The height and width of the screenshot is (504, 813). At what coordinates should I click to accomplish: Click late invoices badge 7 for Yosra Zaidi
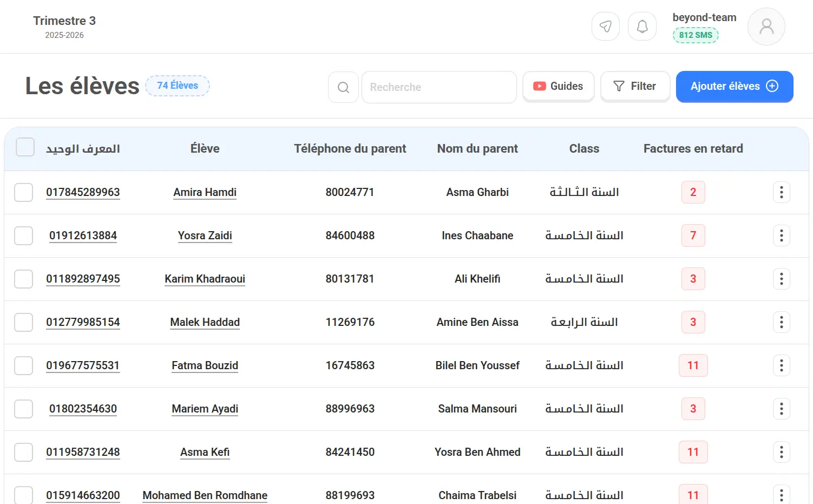point(693,235)
